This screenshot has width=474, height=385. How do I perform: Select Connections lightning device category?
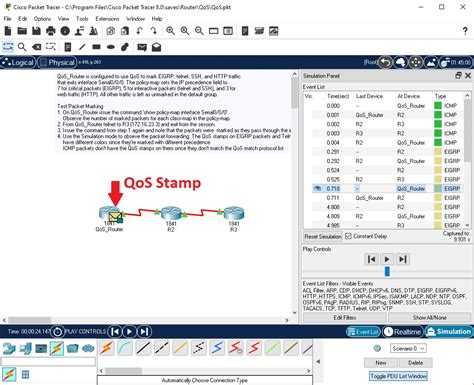click(57, 349)
